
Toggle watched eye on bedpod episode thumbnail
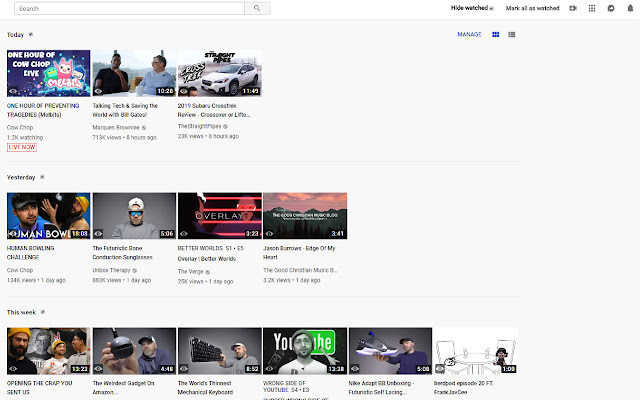point(440,369)
